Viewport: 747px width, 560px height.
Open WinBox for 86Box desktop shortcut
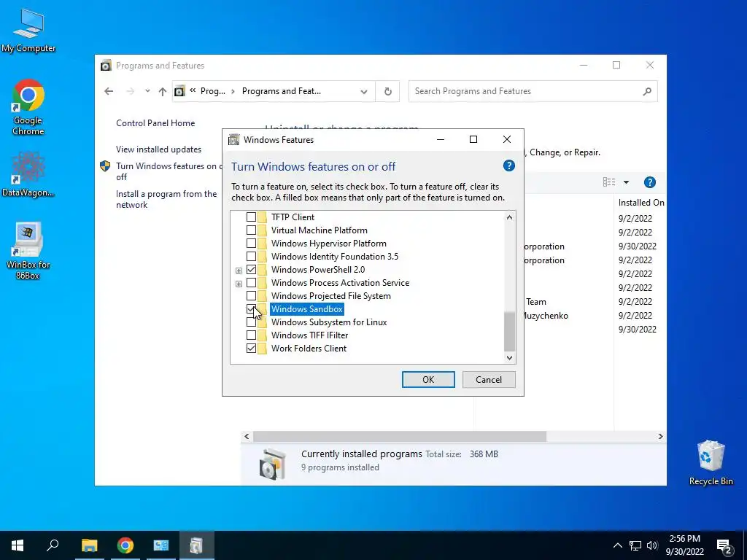pos(28,251)
